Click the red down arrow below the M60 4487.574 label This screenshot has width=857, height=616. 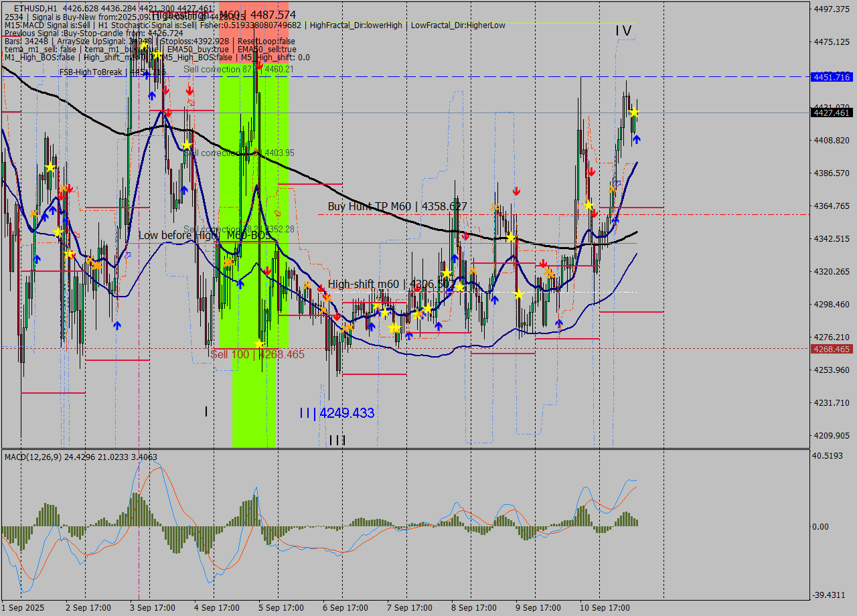tap(260, 64)
